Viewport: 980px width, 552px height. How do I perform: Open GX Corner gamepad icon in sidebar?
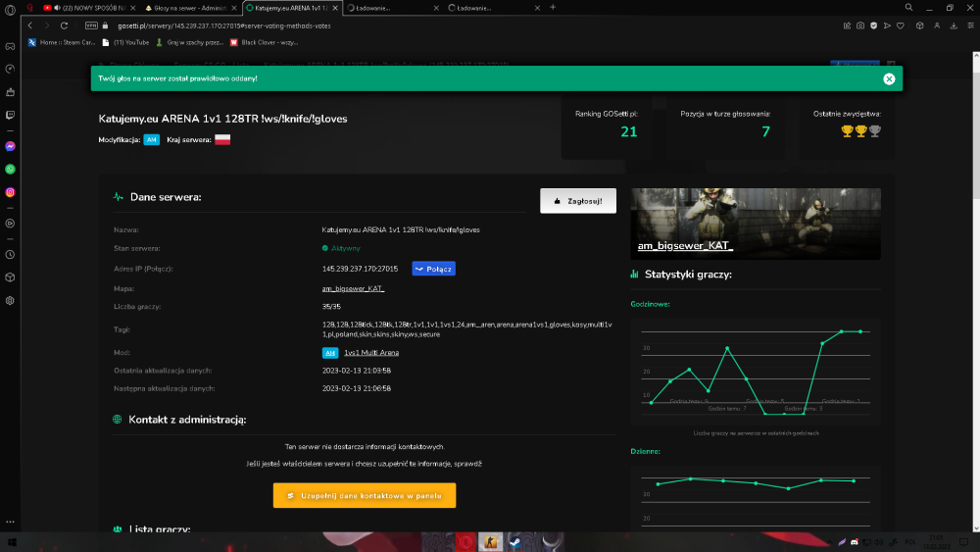[x=10, y=46]
